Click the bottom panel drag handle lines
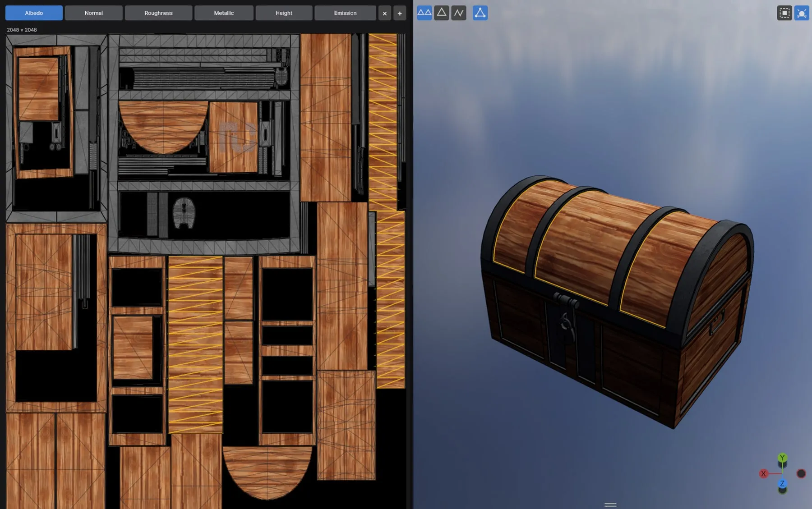Screen dimensions: 812x509 coord(610,505)
